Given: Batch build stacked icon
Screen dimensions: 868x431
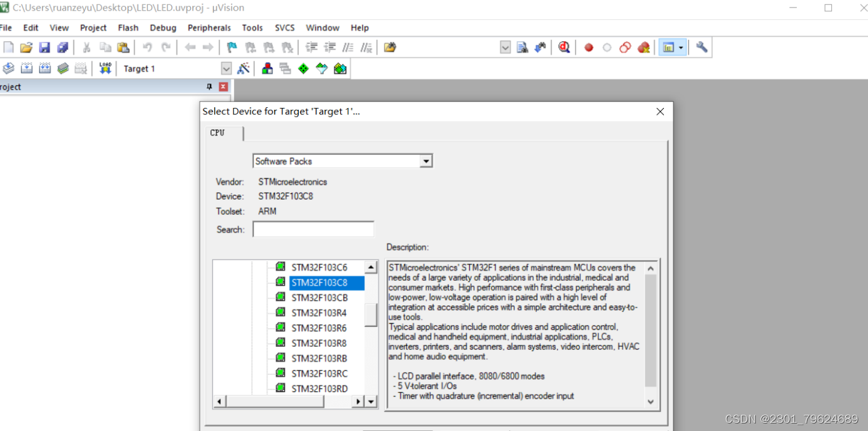Looking at the screenshot, I should tap(63, 69).
